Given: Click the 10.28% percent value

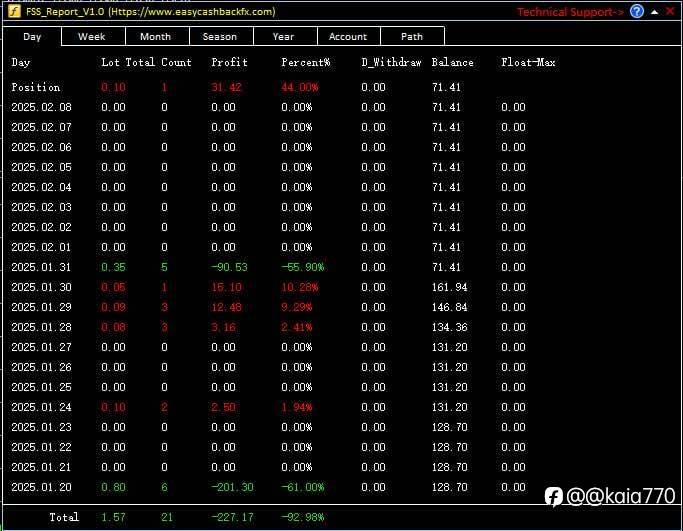Looking at the screenshot, I should coord(300,287).
